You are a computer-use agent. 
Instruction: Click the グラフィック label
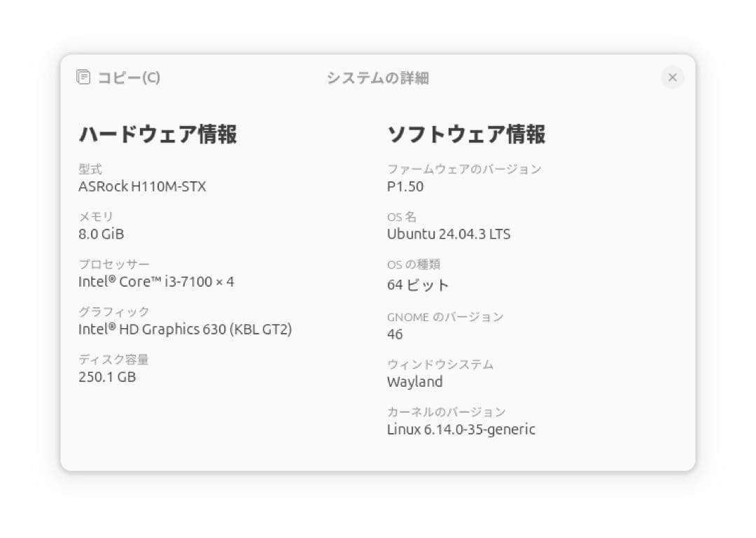[x=113, y=312]
